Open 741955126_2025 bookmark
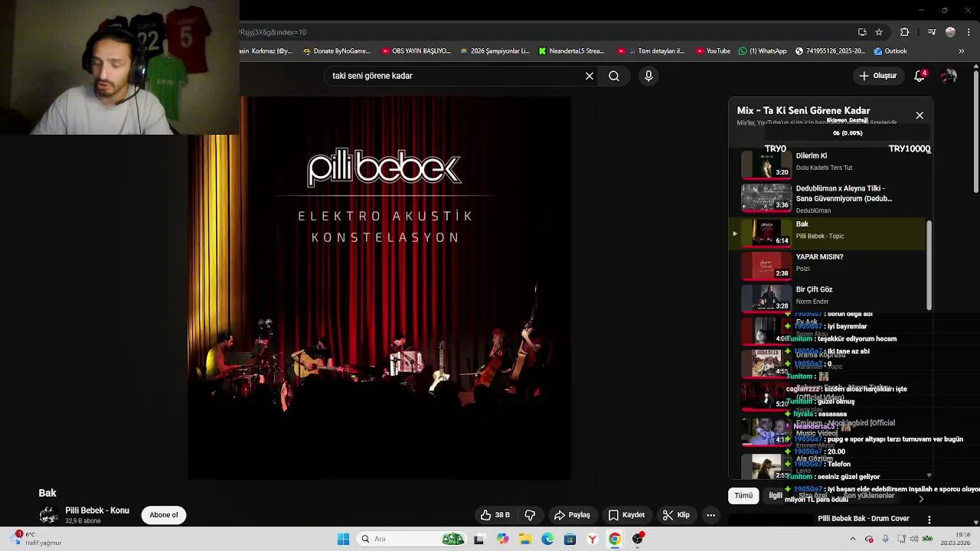 [x=830, y=51]
